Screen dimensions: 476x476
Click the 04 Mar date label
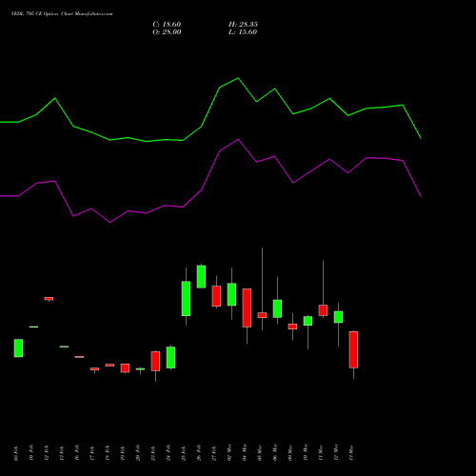tap(245, 452)
